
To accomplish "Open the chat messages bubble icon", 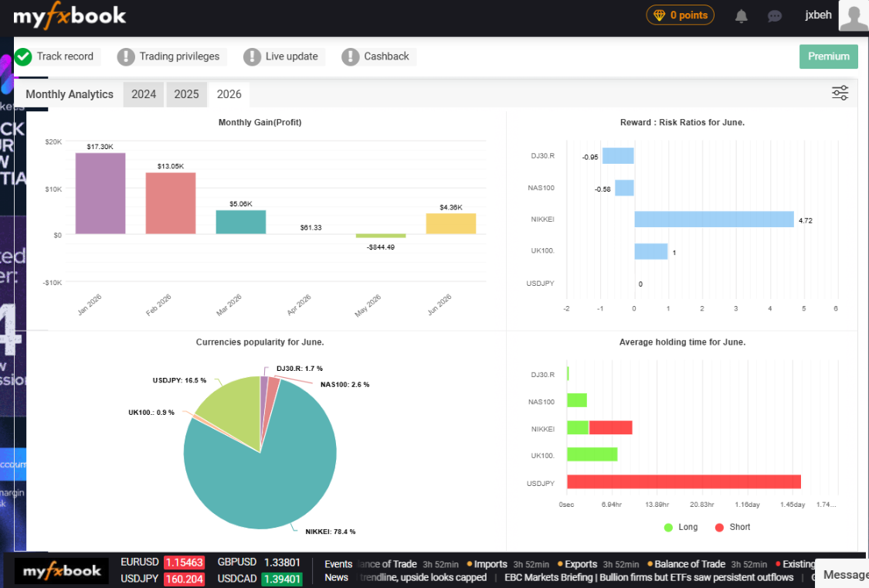I will tap(774, 16).
